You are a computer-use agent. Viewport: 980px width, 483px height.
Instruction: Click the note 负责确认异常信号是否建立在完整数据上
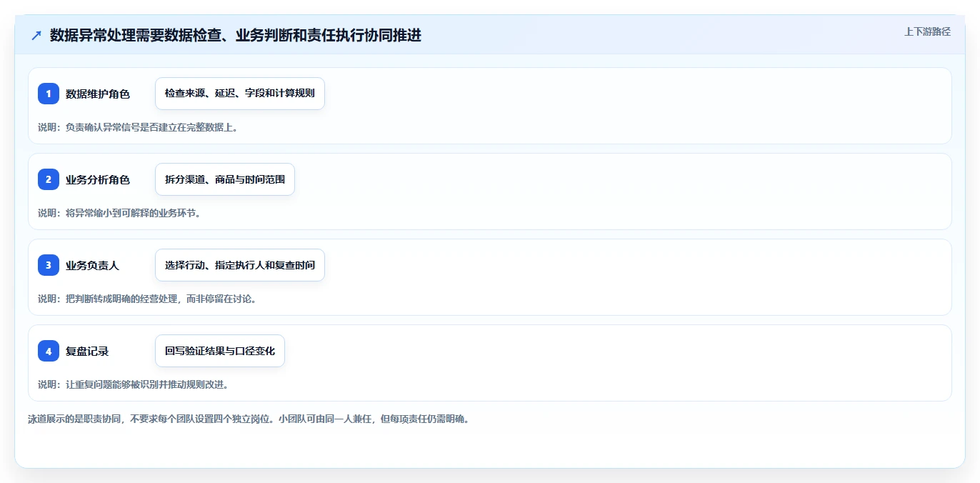click(138, 127)
